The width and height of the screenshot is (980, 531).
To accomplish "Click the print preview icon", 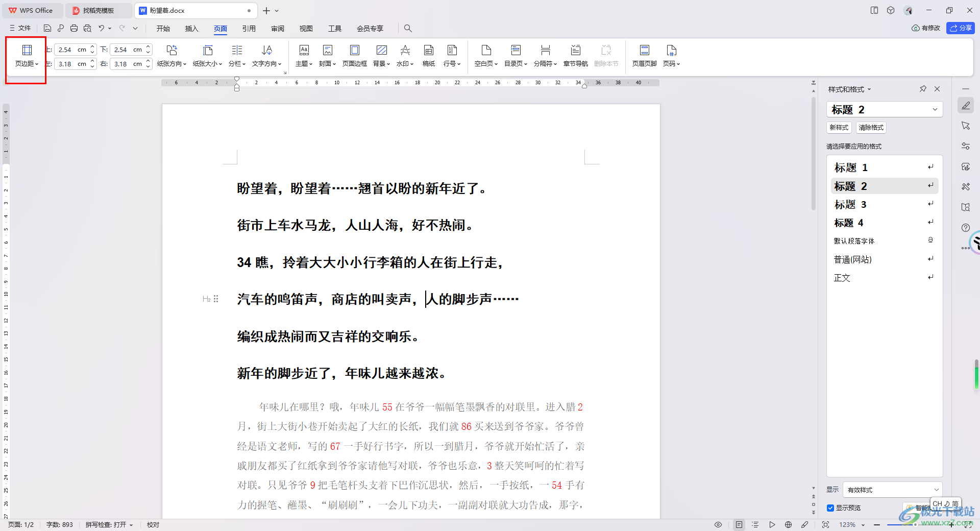I will [x=87, y=29].
